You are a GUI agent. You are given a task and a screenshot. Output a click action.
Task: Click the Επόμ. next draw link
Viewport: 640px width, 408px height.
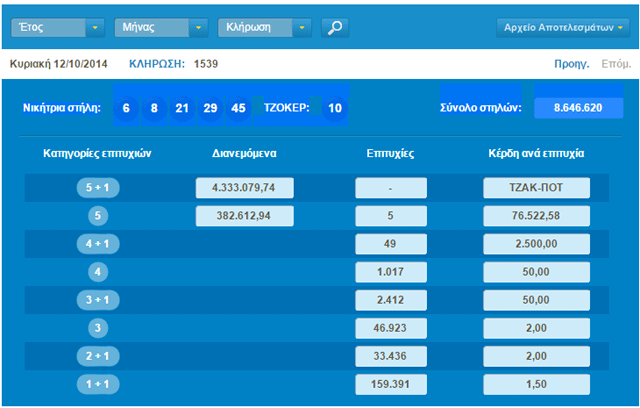(615, 65)
